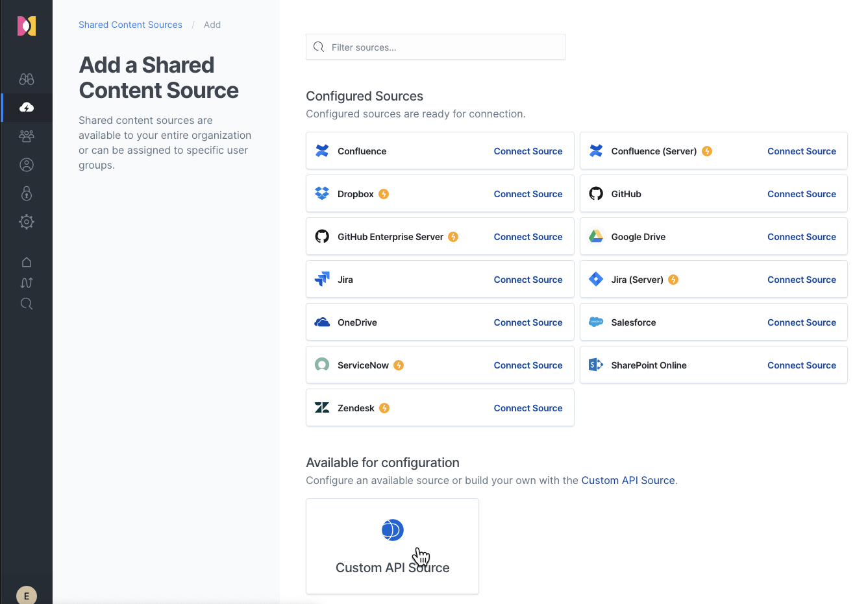Image resolution: width=868 pixels, height=604 pixels.
Task: Connect the Confluence source
Action: (528, 151)
